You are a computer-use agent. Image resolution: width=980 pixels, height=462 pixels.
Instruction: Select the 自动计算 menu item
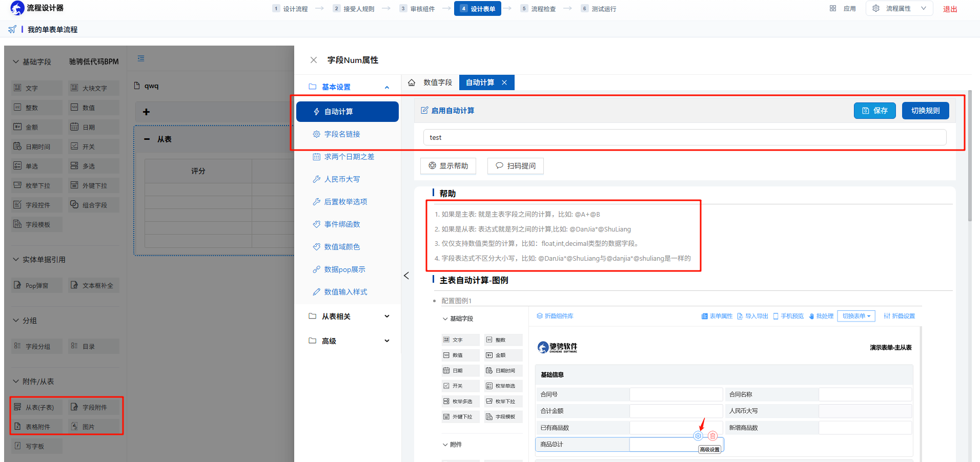click(348, 112)
